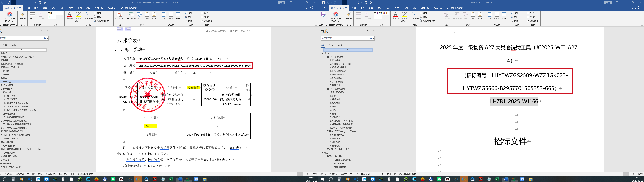The height and width of the screenshot is (182, 644).
Task: Collapse the 第二章 投标人须知 heading in the right navigation
Action: [x=325, y=89]
